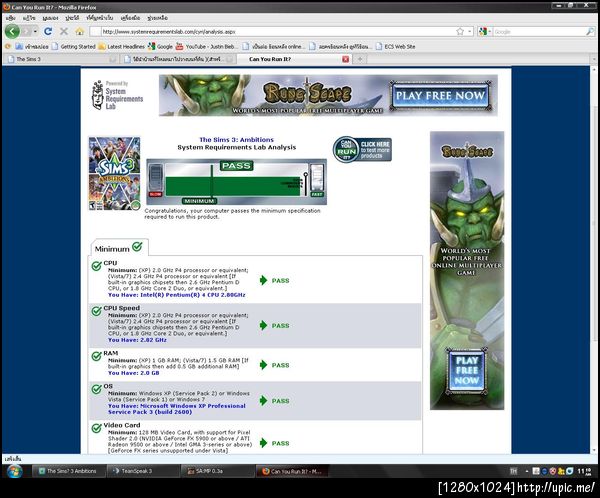Click 'You Have: Intel(R) Pentium(R) 4 CPU 2.80GHz' text
Viewport: 600px width, 498px height.
tap(176, 295)
